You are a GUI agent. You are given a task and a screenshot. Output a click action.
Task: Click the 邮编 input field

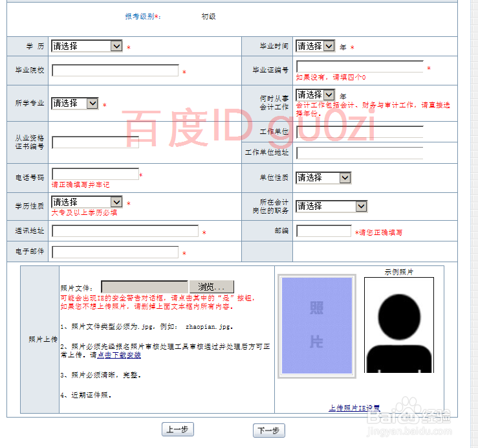click(x=324, y=230)
